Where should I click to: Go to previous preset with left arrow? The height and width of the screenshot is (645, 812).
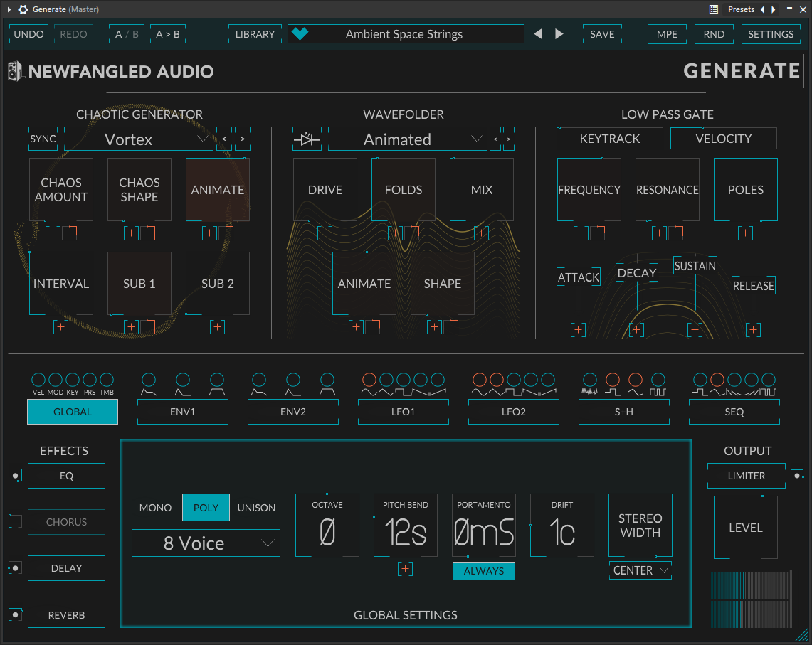(538, 33)
